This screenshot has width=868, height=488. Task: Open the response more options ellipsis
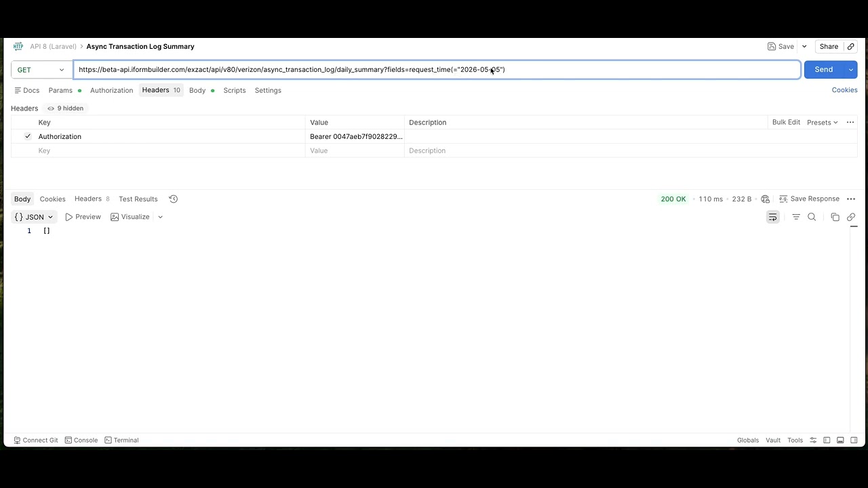(x=851, y=199)
